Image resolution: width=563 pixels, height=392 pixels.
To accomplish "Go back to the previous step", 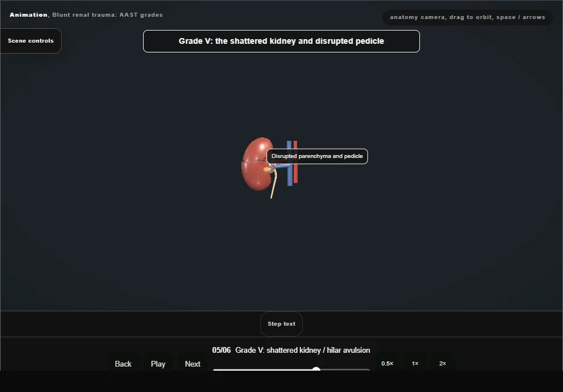I will pyautogui.click(x=123, y=364).
